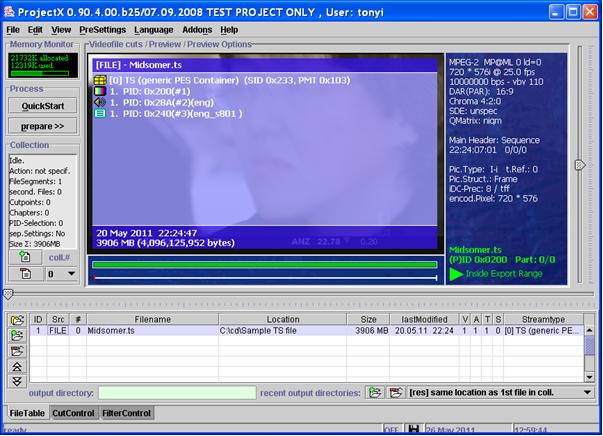Click '1. PID: 0x240(#3)(eng_s801 )' stream line
This screenshot has height=436, width=603.
click(x=176, y=113)
